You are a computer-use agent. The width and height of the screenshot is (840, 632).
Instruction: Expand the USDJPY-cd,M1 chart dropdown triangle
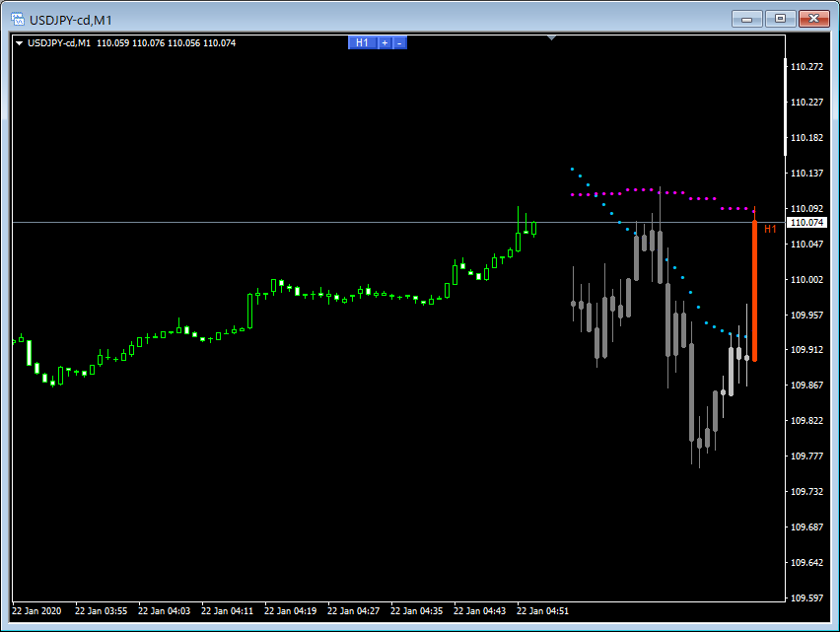[19, 42]
